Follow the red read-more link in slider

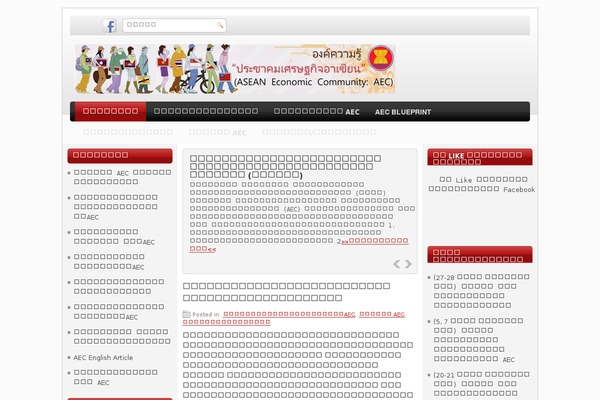(x=299, y=245)
